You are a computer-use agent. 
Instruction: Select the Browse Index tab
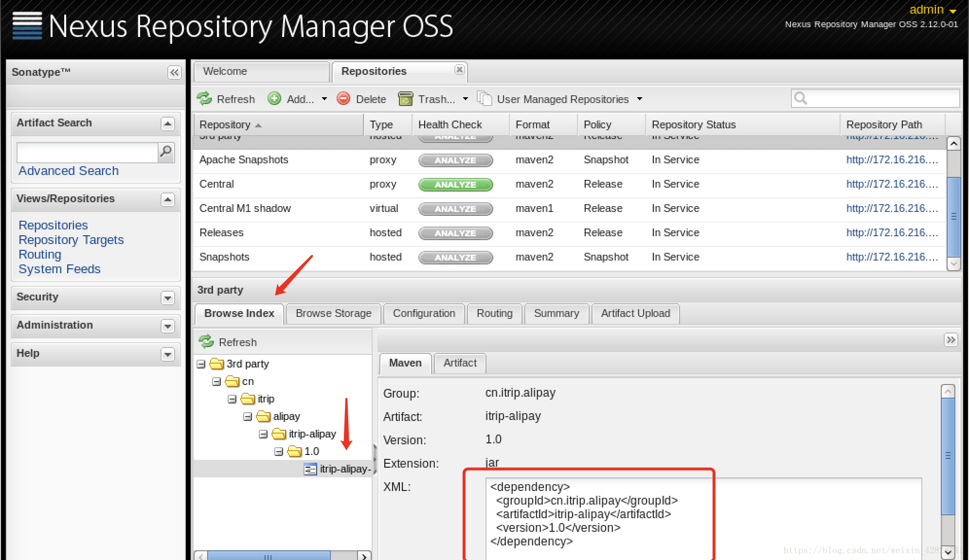pyautogui.click(x=239, y=314)
